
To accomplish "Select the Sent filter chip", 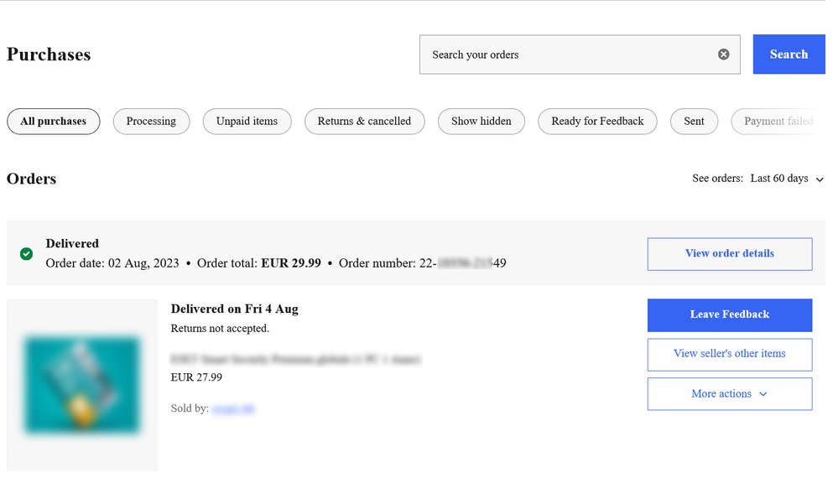I will pyautogui.click(x=694, y=122).
